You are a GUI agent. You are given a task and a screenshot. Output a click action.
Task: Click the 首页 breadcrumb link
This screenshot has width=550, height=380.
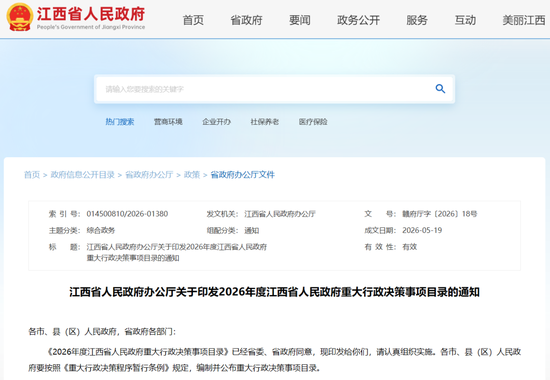click(32, 175)
